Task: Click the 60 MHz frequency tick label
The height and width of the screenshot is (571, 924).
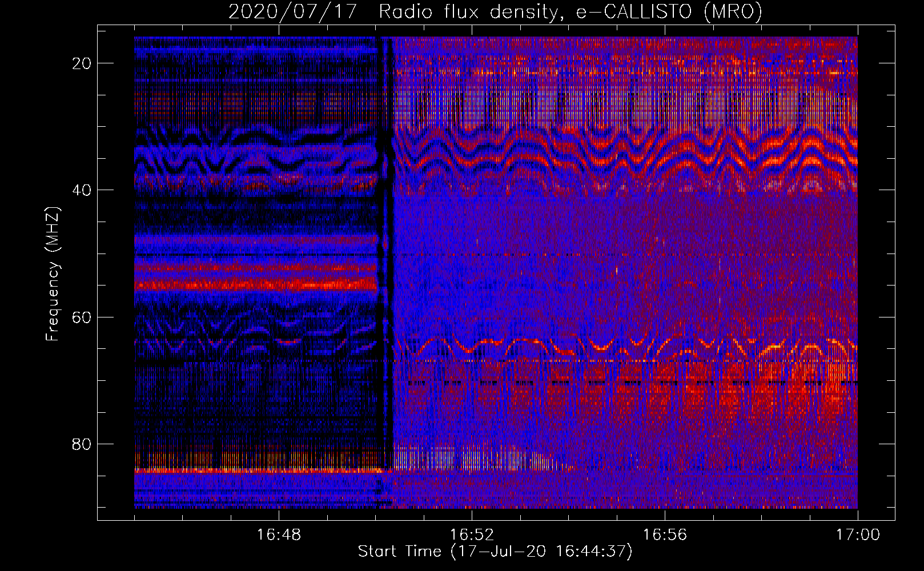Action: (82, 317)
